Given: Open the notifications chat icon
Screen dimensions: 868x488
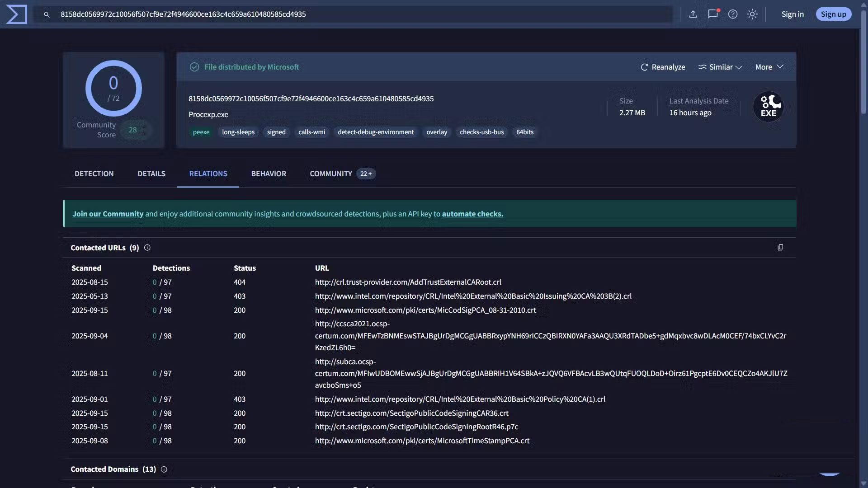Looking at the screenshot, I should tap(713, 14).
